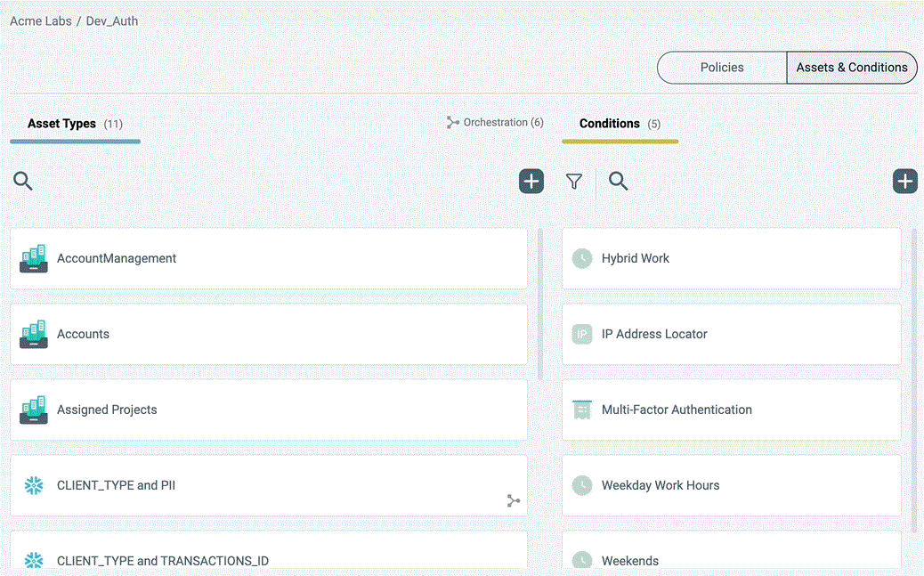Go to Acme Labs in breadcrumb
Image resolution: width=924 pixels, height=576 pixels.
(40, 20)
